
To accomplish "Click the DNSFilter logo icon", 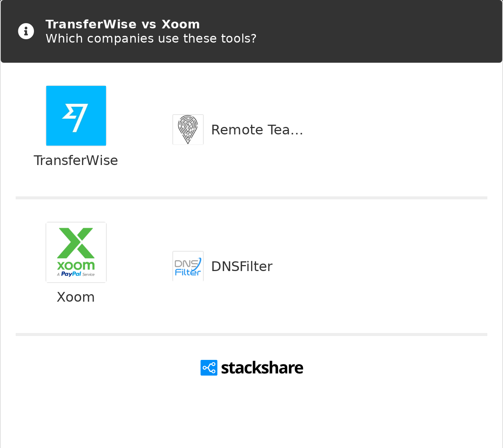I will point(188,266).
